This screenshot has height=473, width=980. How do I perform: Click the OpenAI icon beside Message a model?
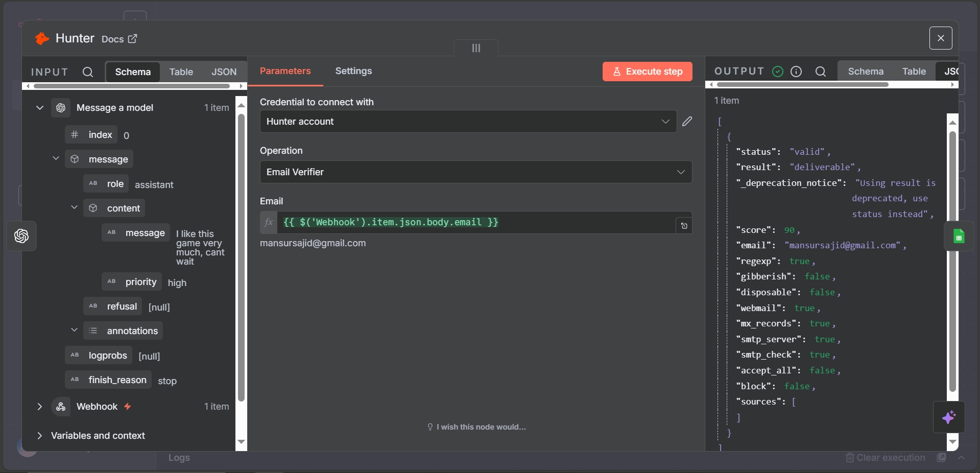coord(61,108)
